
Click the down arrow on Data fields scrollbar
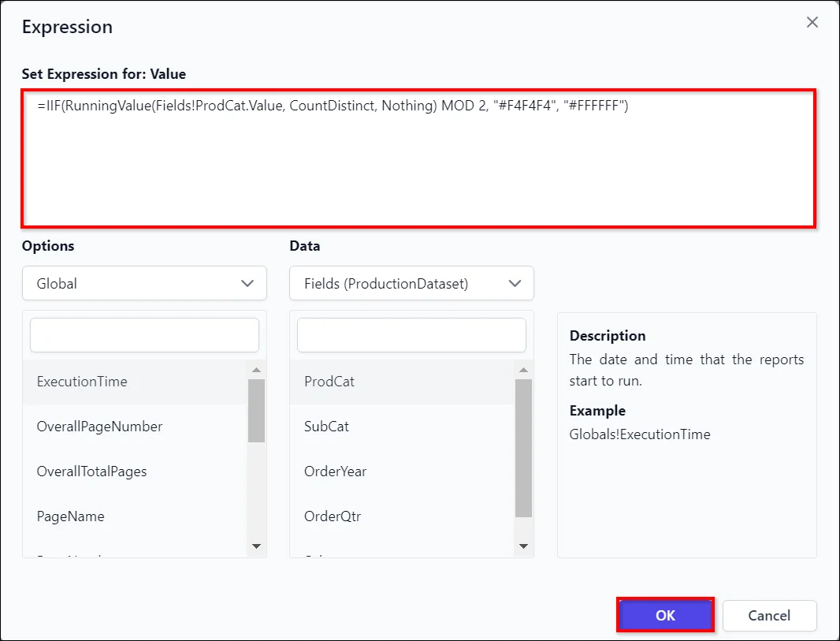click(522, 546)
